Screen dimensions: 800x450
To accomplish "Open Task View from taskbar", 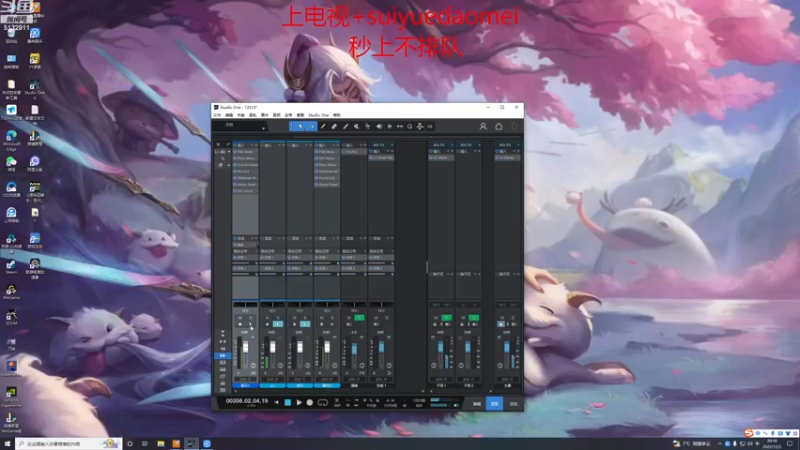I will [x=145, y=444].
